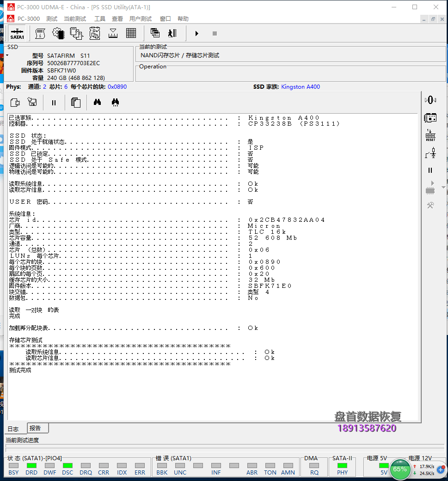Open the 帮助 menu

[x=183, y=18]
